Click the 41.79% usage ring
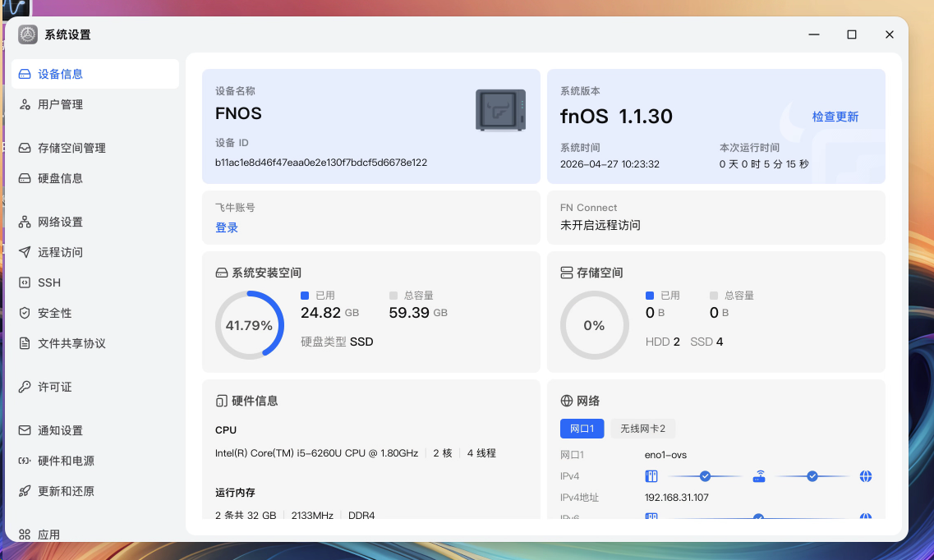934x560 pixels. click(250, 325)
